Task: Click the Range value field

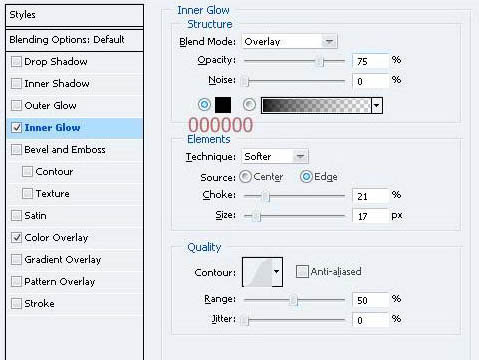Action: pos(370,300)
